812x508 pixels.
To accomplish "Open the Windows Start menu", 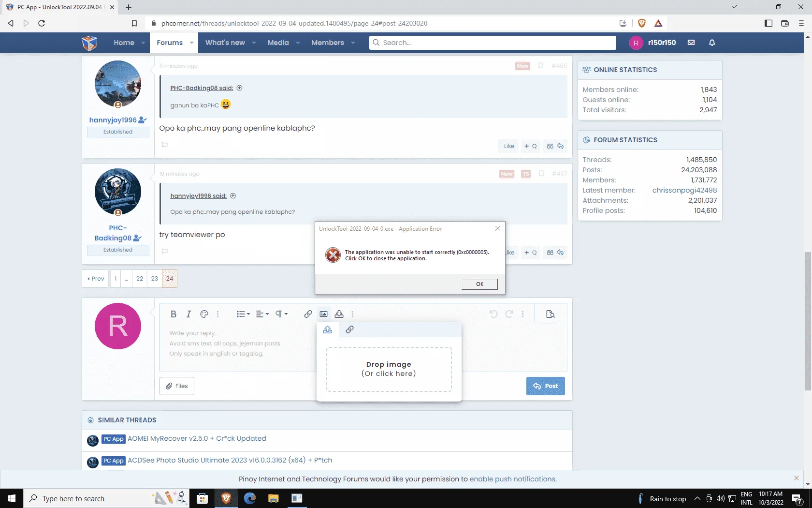I will tap(12, 498).
